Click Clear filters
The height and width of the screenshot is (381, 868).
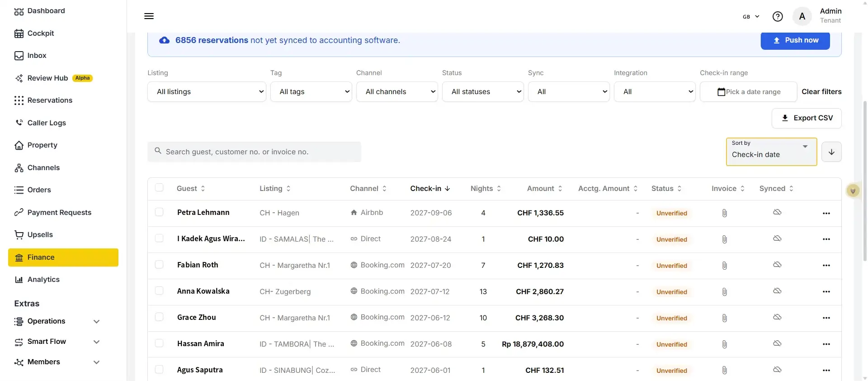pyautogui.click(x=821, y=92)
